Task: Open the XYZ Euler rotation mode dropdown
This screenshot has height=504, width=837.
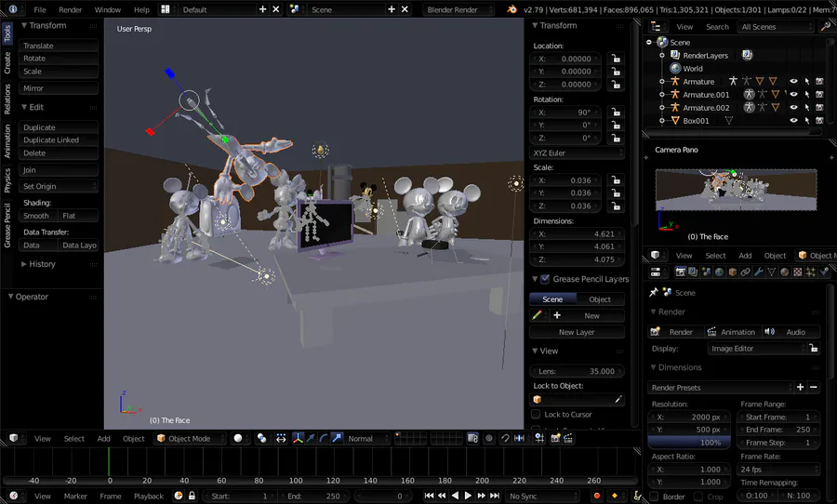Action: click(x=577, y=153)
